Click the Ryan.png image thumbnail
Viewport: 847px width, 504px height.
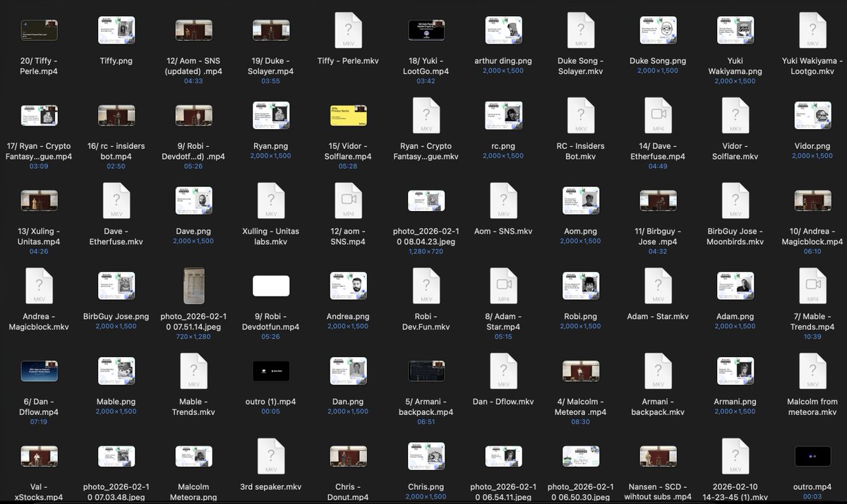click(271, 116)
